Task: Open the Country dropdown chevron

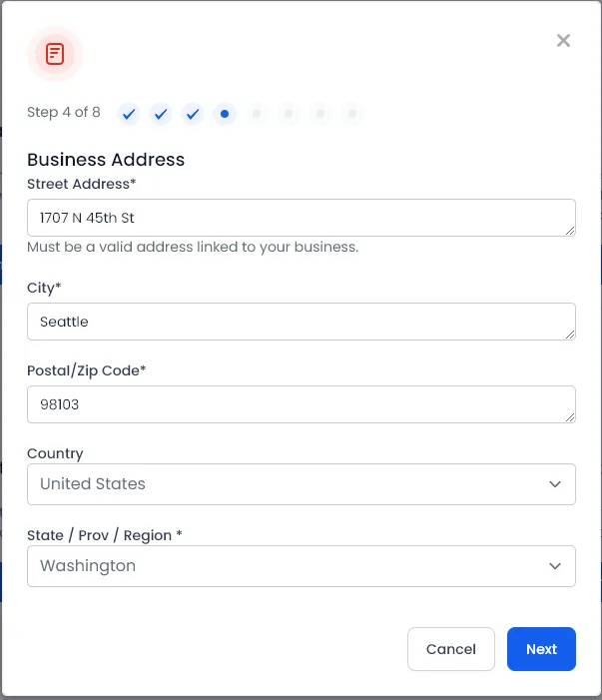Action: coord(555,484)
